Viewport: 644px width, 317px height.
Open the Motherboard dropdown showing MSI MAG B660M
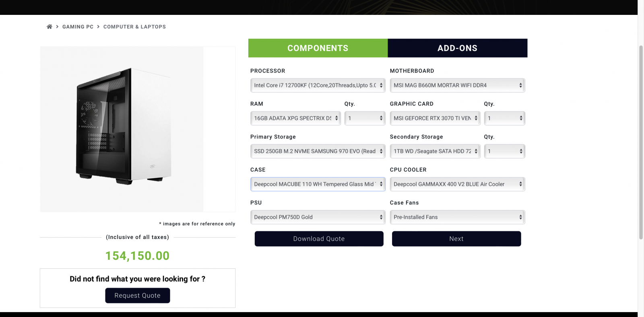point(458,85)
